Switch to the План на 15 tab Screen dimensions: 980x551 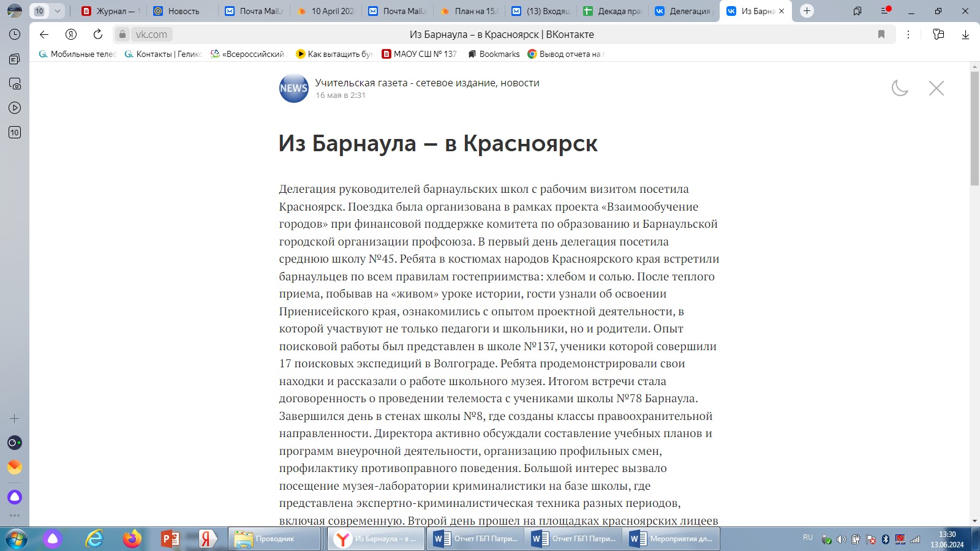[469, 11]
